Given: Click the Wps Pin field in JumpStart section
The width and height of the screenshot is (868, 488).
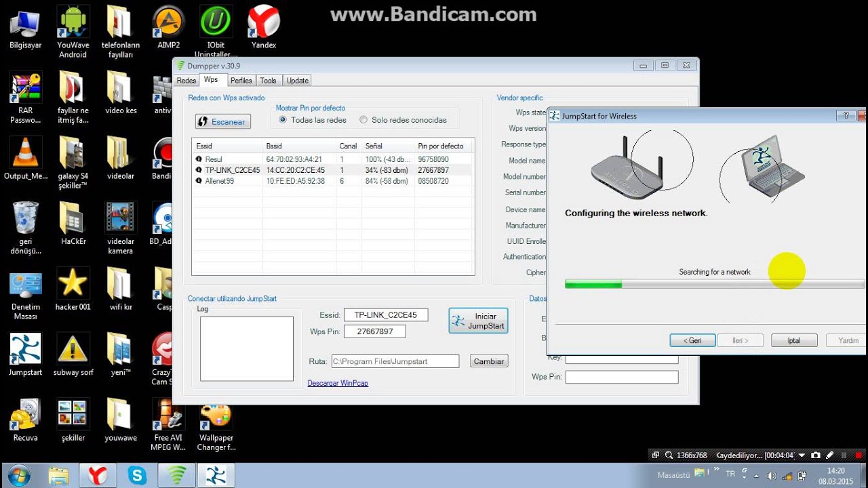Looking at the screenshot, I should [375, 331].
